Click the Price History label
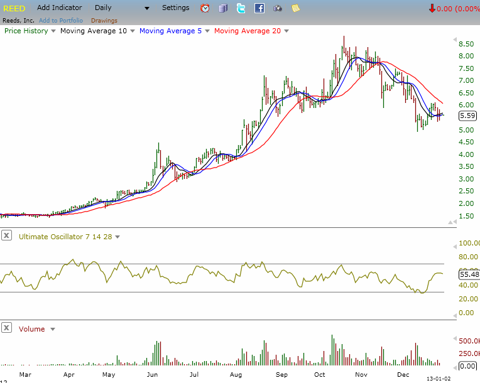The image size is (480, 383). pos(26,31)
